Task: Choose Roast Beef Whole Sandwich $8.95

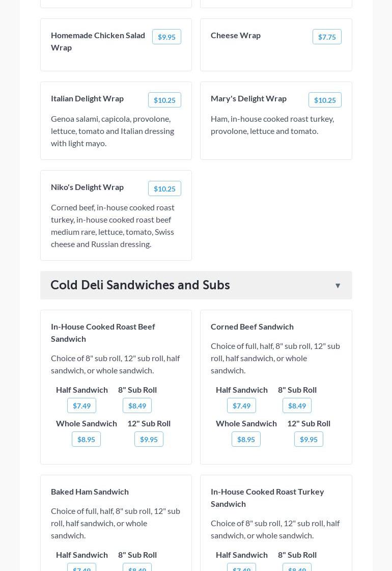Action: tap(86, 440)
